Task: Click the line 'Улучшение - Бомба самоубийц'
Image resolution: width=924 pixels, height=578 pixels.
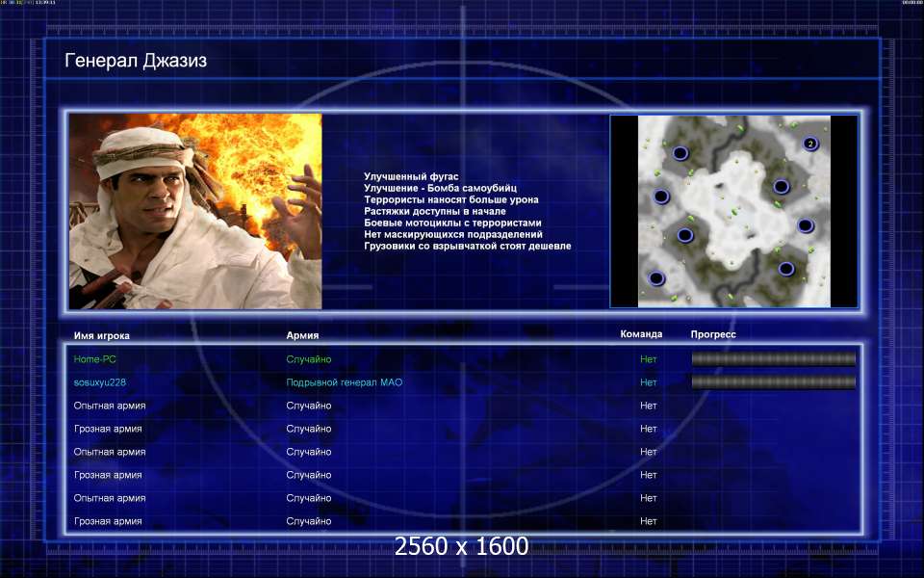Action: pos(440,188)
